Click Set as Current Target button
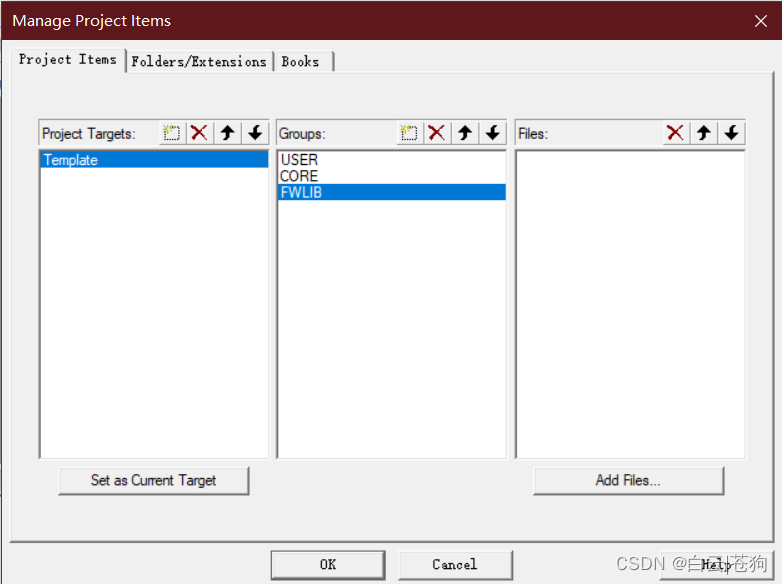782x584 pixels. pyautogui.click(x=154, y=481)
